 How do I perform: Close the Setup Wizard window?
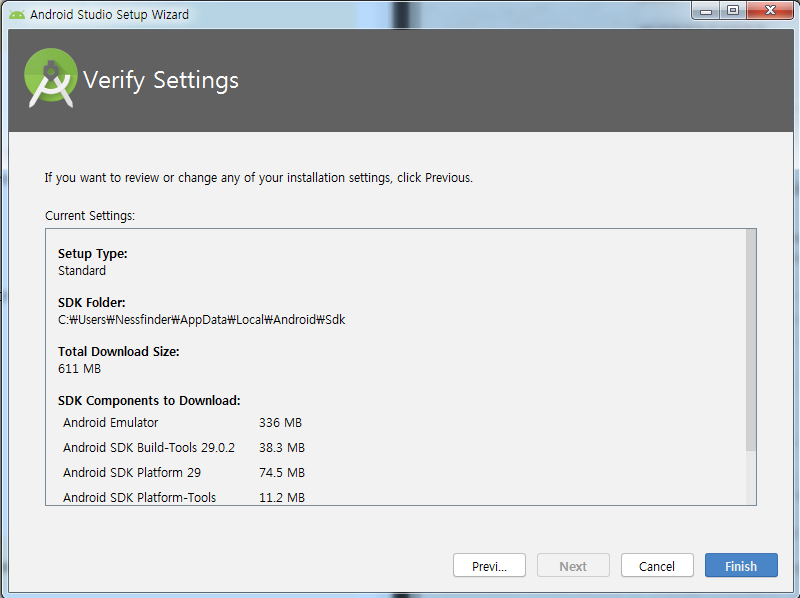pyautogui.click(x=770, y=11)
